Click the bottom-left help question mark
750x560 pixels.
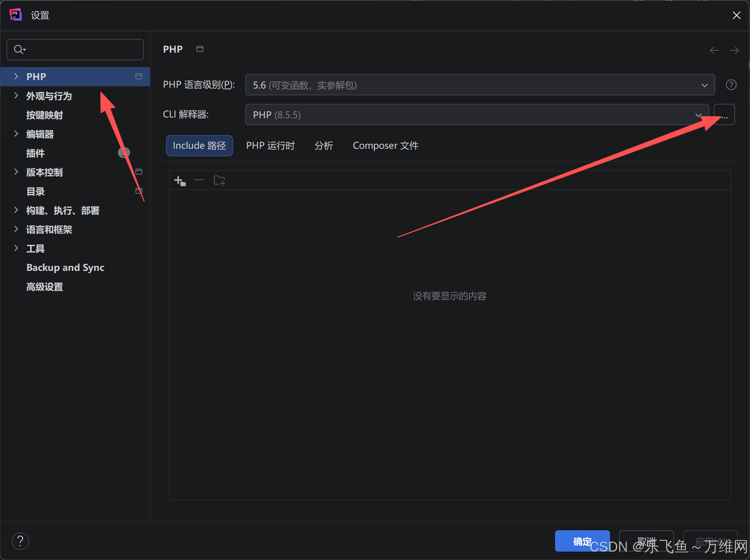click(x=20, y=541)
